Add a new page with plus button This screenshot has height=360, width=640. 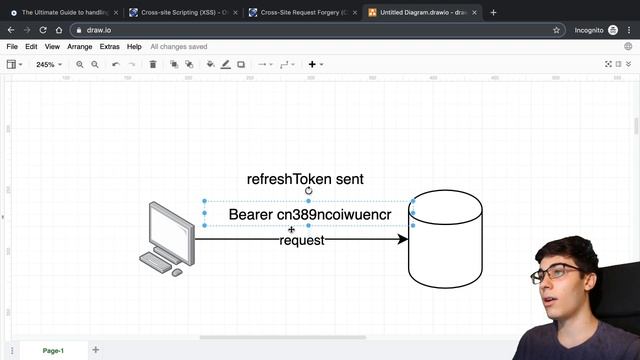[96, 350]
